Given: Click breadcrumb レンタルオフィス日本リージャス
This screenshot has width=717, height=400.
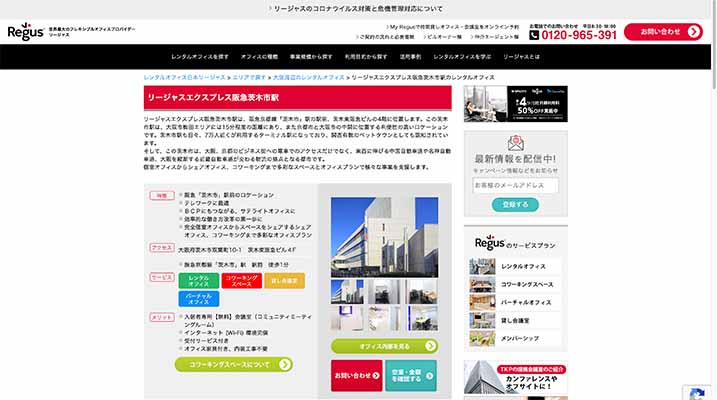Looking at the screenshot, I should pyautogui.click(x=185, y=78).
